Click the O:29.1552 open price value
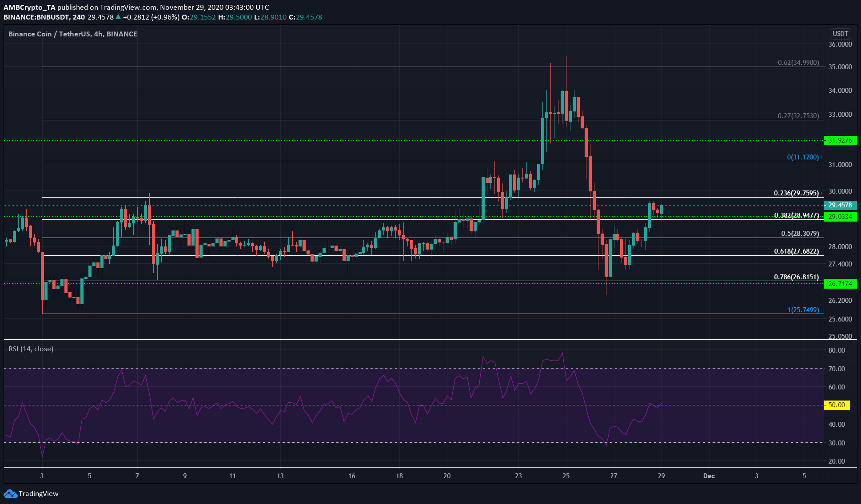This screenshot has height=504, width=861. click(x=199, y=17)
